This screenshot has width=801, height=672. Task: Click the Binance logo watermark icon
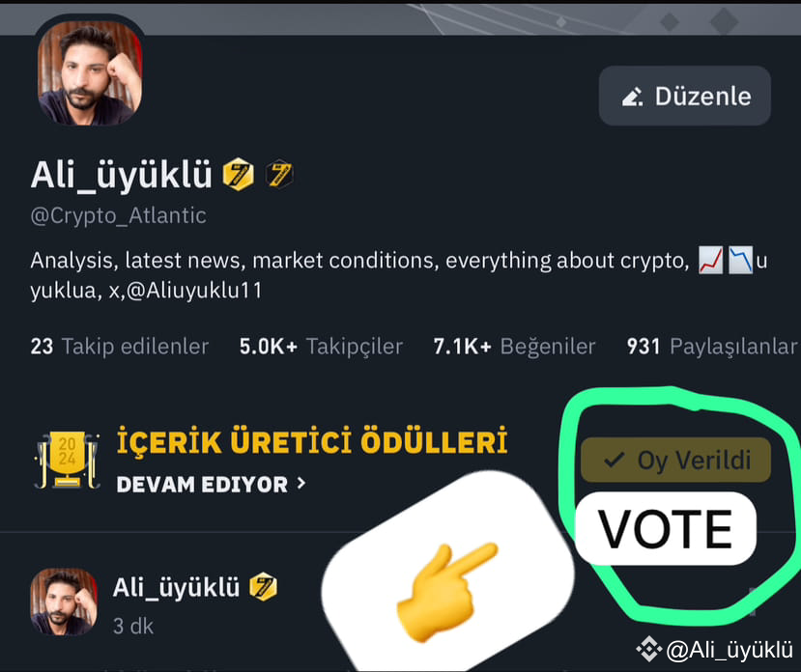648,649
